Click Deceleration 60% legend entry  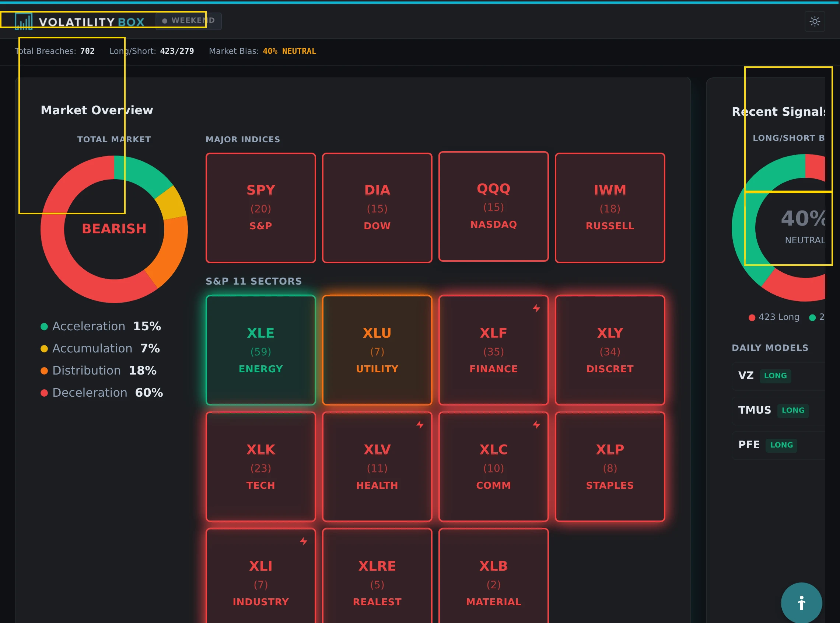point(102,393)
